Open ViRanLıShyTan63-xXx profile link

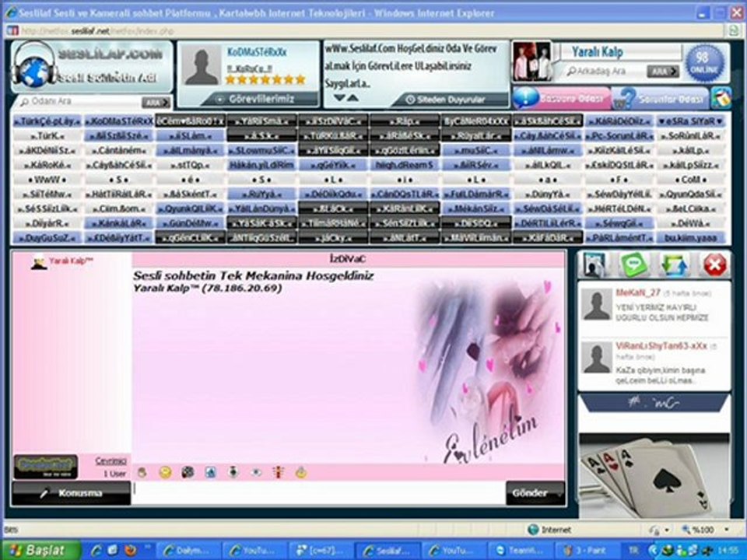[x=661, y=346]
